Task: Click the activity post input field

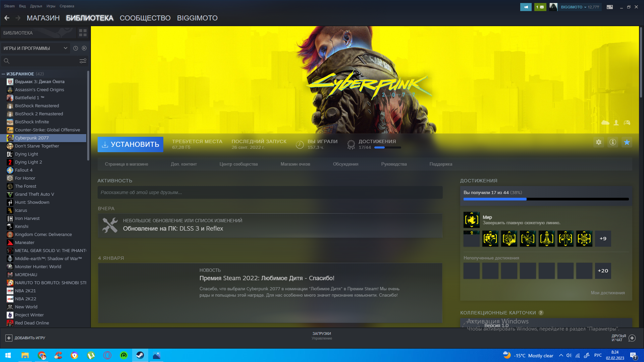Action: point(270,192)
